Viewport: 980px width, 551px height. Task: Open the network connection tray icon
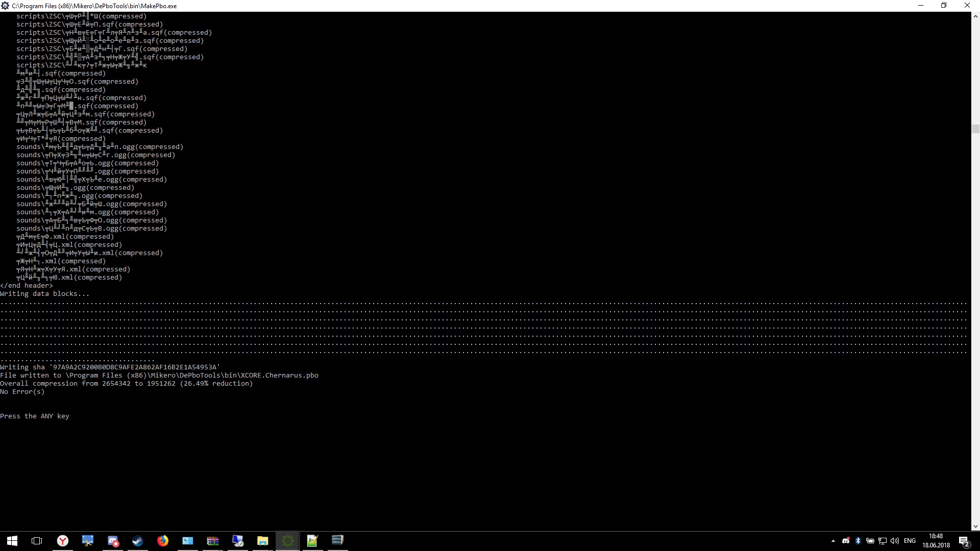(x=883, y=541)
